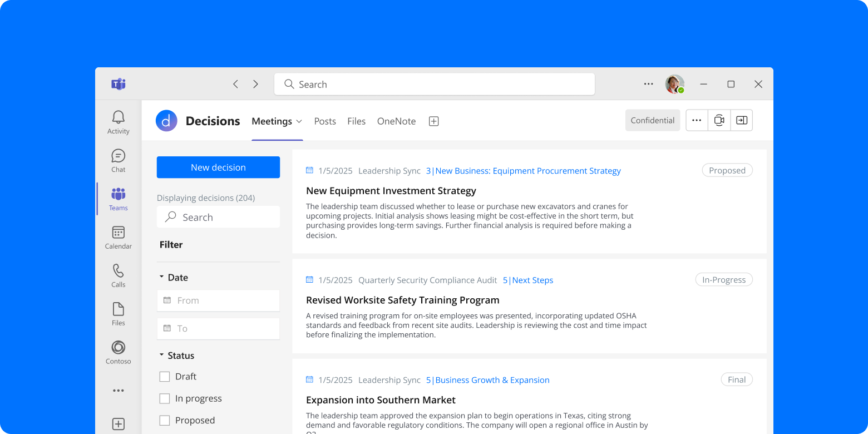Click the Decisions channel logo
The image size is (868, 434).
[166, 121]
